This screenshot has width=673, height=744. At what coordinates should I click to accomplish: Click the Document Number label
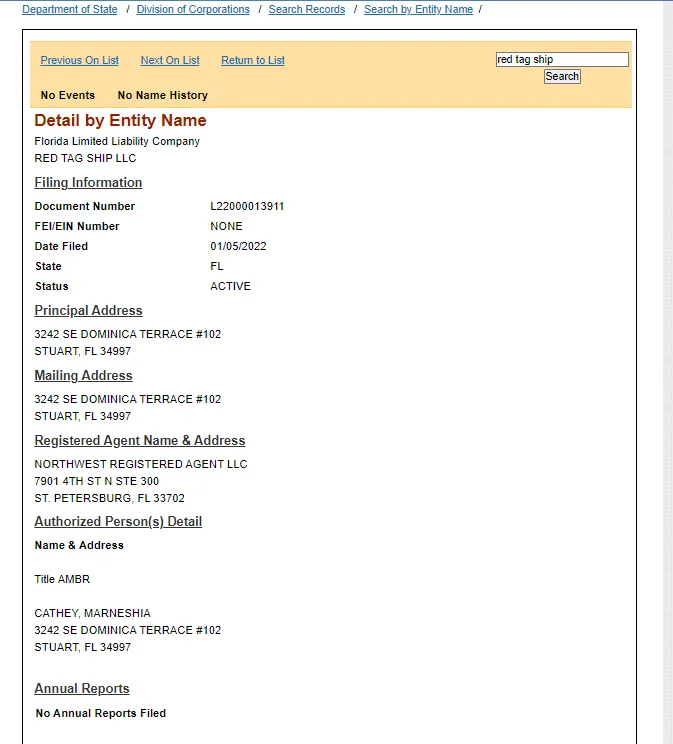85,206
